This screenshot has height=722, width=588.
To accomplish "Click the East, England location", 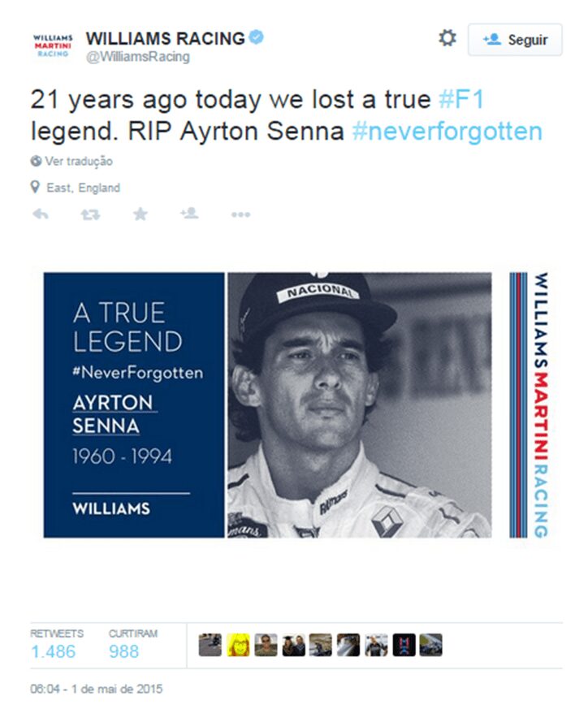I will [82, 188].
